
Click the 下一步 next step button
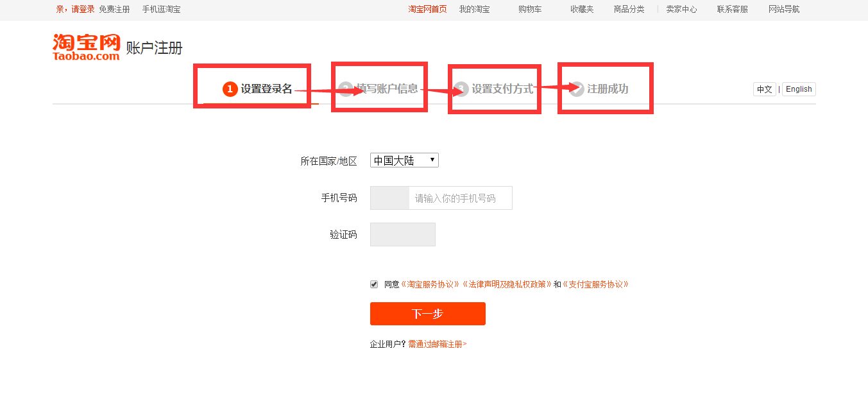[427, 314]
